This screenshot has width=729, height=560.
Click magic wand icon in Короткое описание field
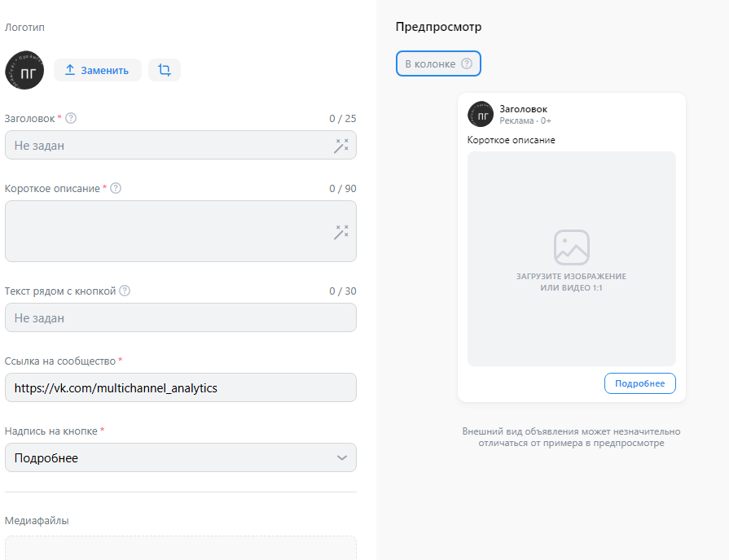tap(341, 232)
